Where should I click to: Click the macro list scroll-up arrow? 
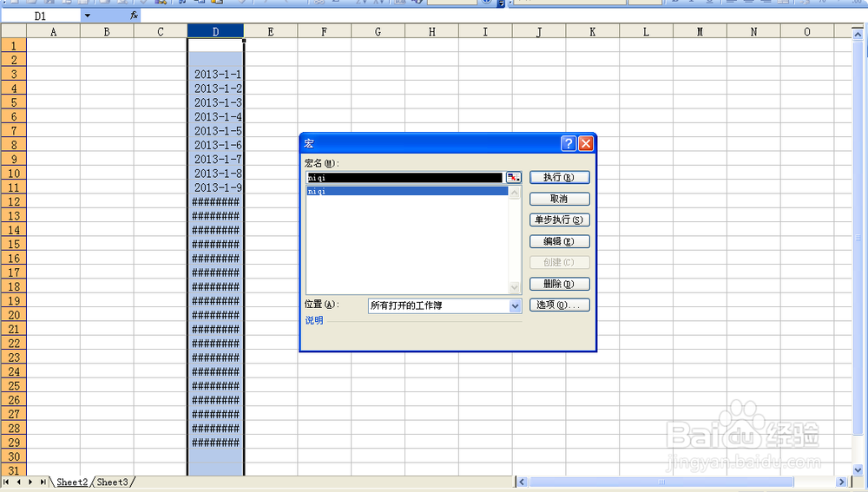514,193
